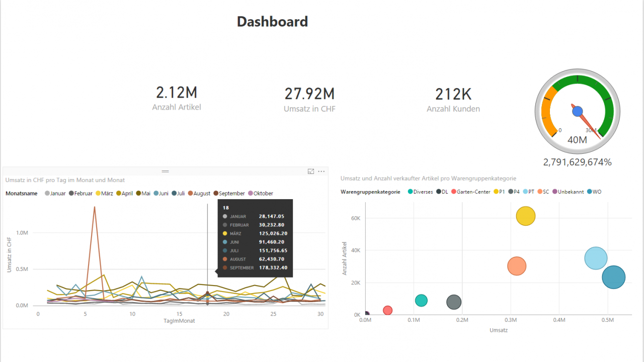Click the WO legend entry
This screenshot has width=644, height=362.
coord(594,192)
